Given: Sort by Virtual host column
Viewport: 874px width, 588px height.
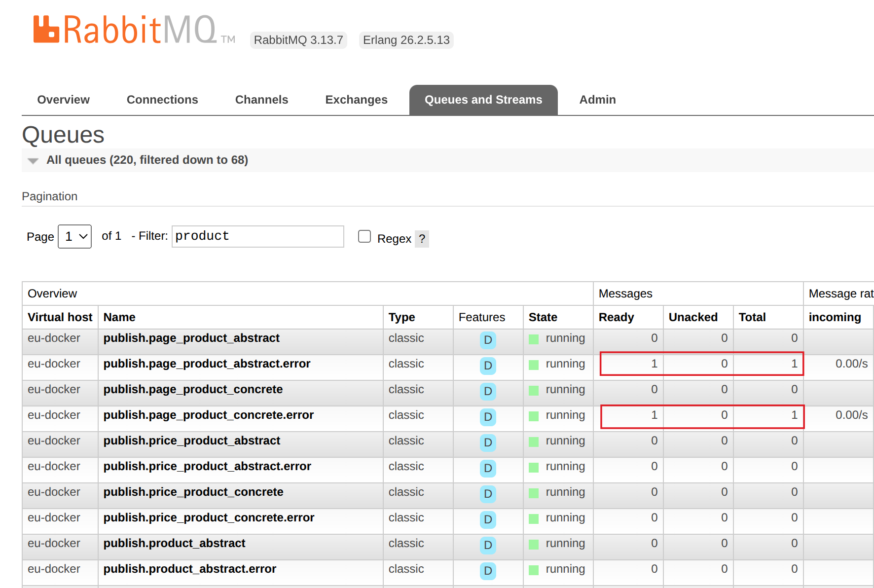Looking at the screenshot, I should (x=60, y=317).
